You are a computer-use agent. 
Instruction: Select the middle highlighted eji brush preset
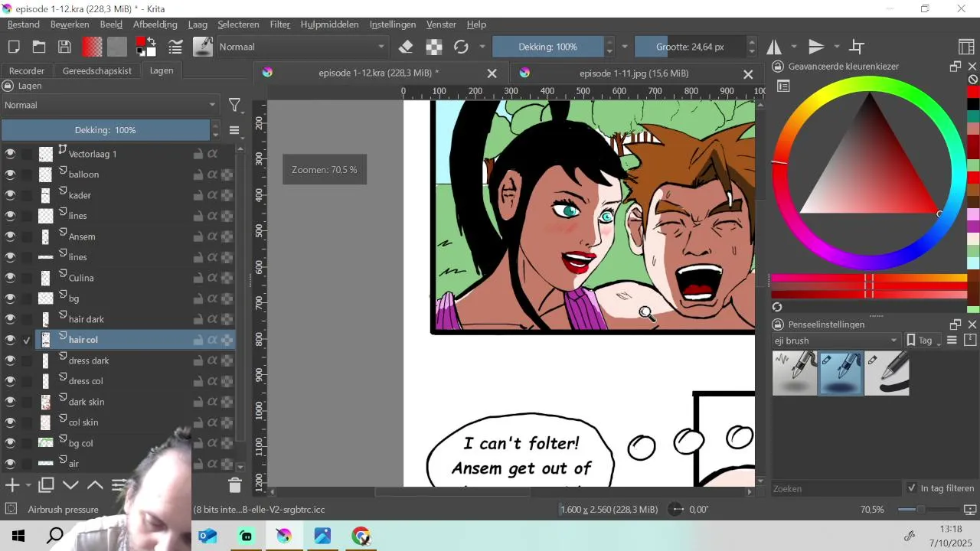pos(841,373)
